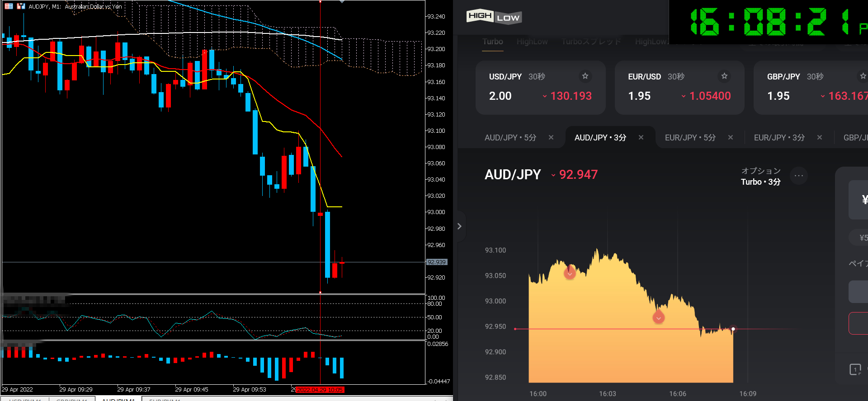This screenshot has height=401, width=868.
Task: Close the AUD/JPY 5分 tab
Action: pos(551,137)
